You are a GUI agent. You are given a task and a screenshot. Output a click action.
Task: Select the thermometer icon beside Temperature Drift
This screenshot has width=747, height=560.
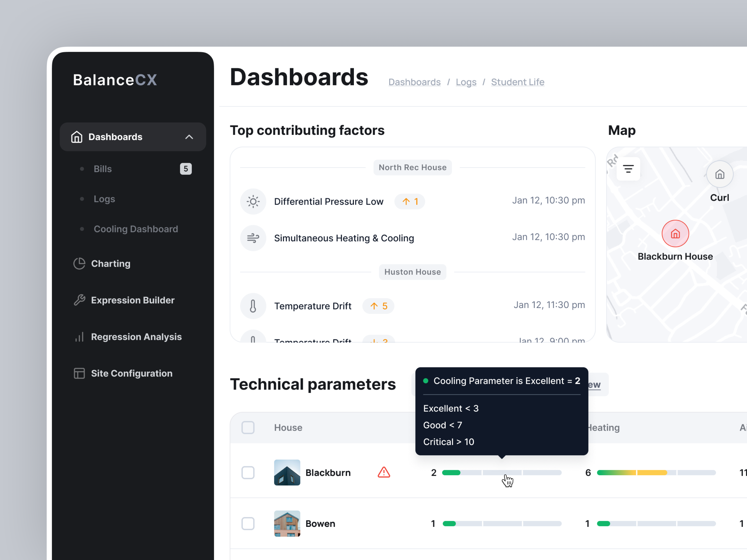tap(253, 306)
